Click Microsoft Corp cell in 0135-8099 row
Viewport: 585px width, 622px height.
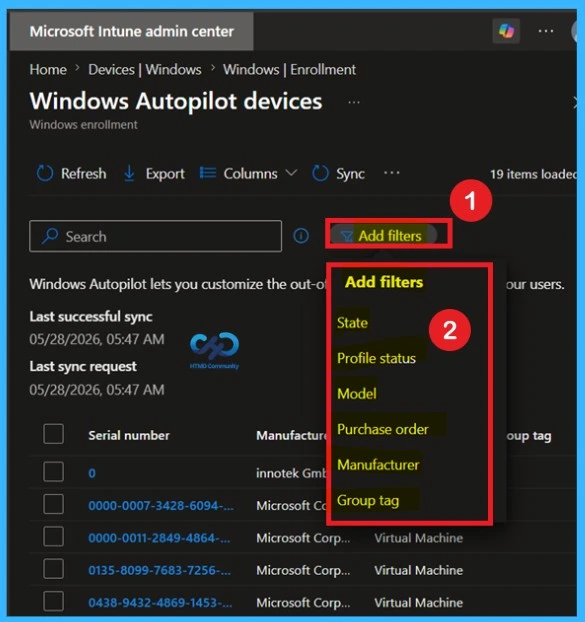point(303,570)
